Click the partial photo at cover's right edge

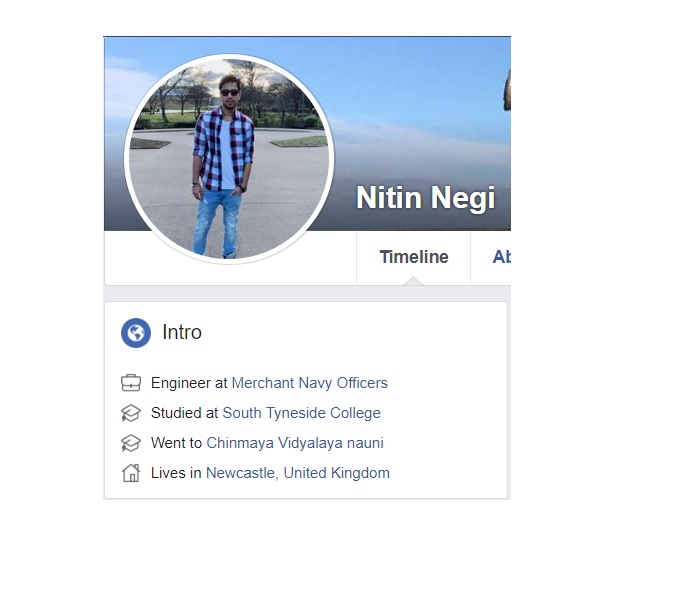tap(508, 91)
